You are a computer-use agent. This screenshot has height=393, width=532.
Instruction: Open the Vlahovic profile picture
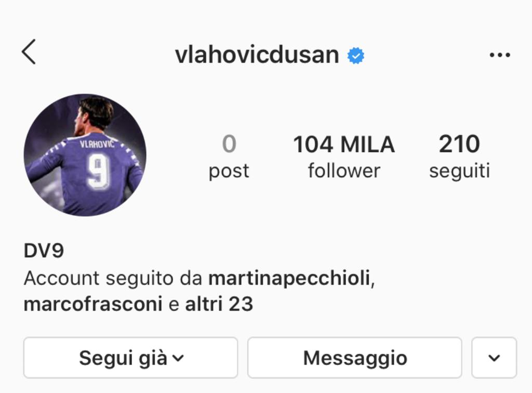pos(85,155)
